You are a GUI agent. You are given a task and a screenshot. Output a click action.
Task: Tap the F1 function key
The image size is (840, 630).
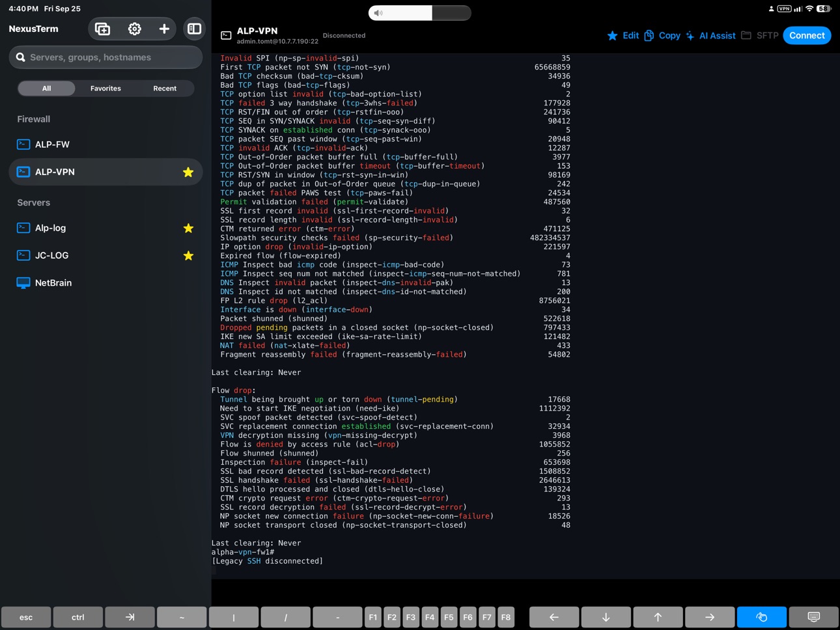(373, 617)
